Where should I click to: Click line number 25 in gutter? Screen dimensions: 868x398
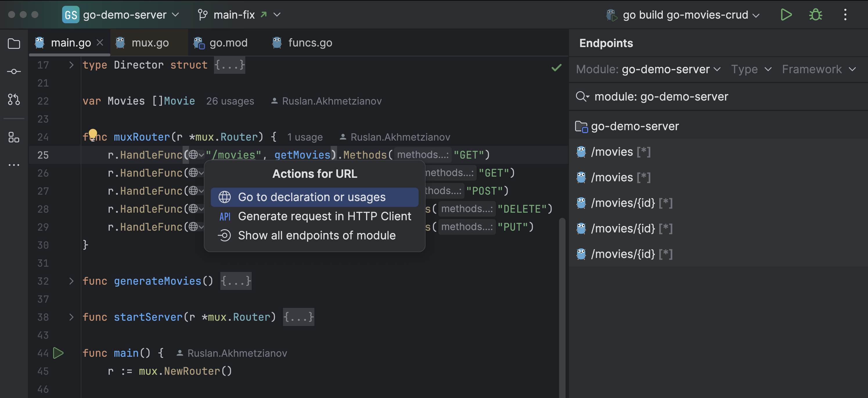(x=43, y=155)
